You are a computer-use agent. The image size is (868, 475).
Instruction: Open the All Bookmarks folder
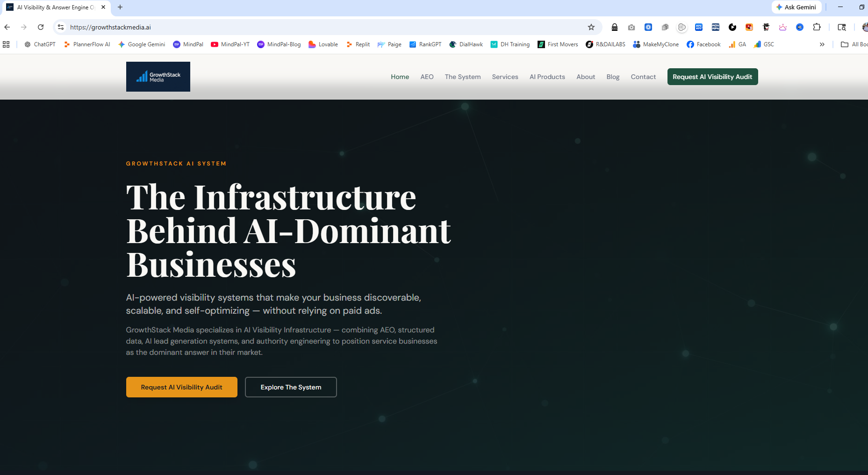pyautogui.click(x=854, y=44)
